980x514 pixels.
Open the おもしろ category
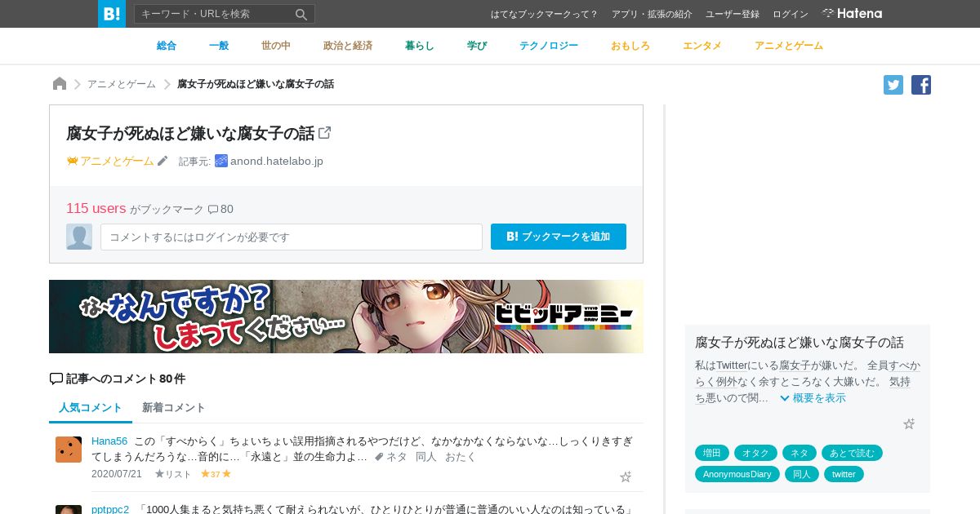(x=630, y=46)
